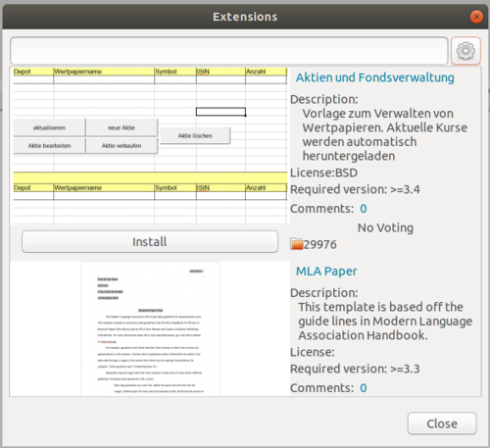Click the Aktien spreadsheet preview thumbnail
Image resolution: width=490 pixels, height=448 pixels.
[x=150, y=146]
